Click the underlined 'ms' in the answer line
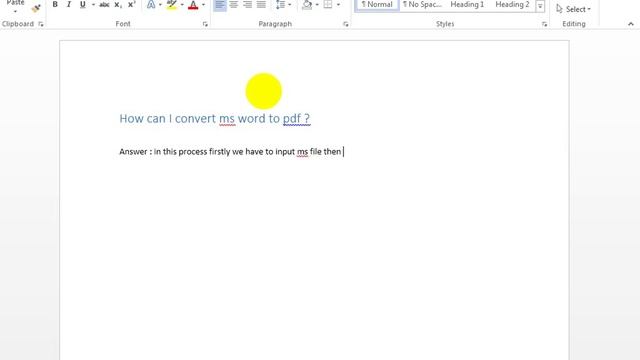The height and width of the screenshot is (360, 640). [x=302, y=152]
